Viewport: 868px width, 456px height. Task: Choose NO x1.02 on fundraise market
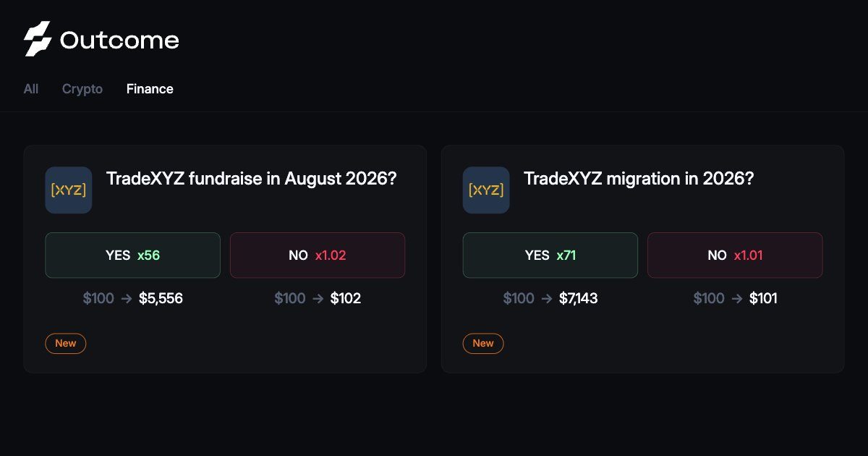[318, 256]
